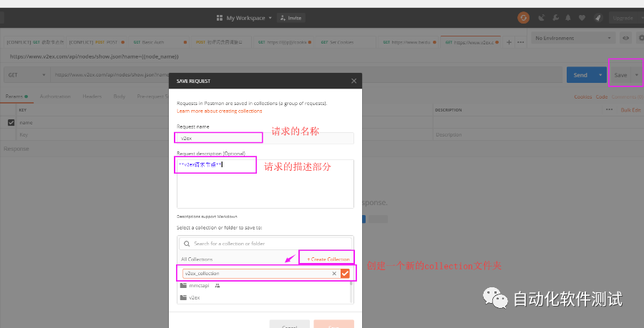The width and height of the screenshot is (644, 328).
Task: Open the Authorization tab
Action: (x=55, y=96)
